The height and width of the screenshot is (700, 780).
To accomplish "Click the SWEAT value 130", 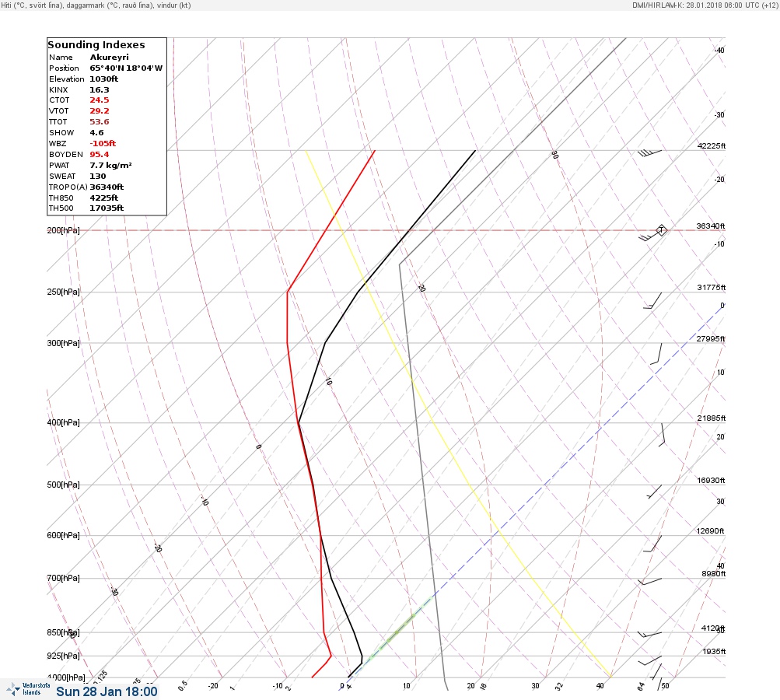I will (97, 176).
